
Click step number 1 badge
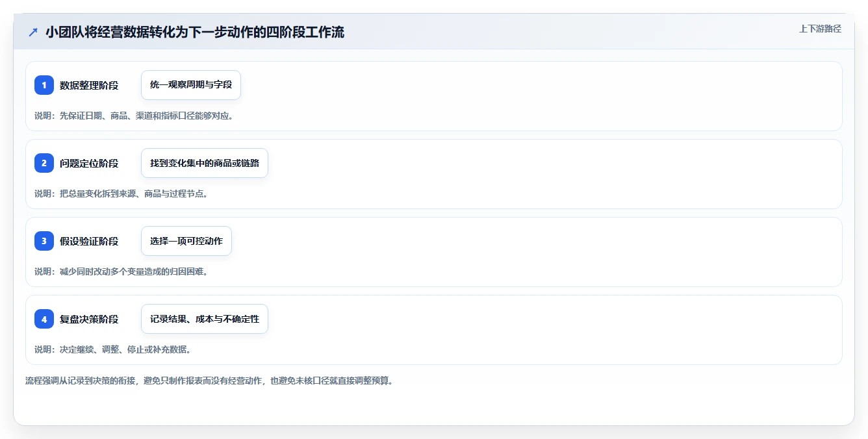[44, 85]
